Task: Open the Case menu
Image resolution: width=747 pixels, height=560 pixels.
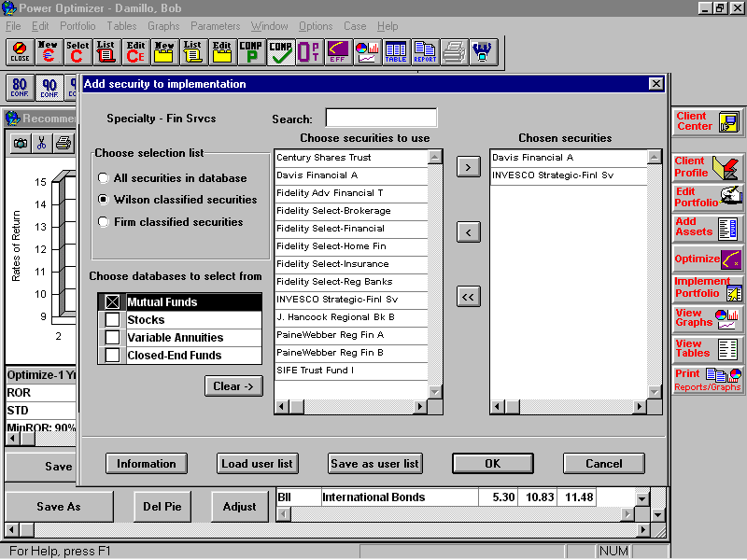Action: 355,26
